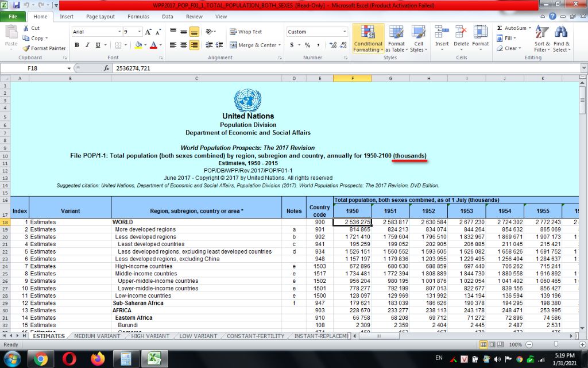Toggle Align Text Left
588x368 pixels.
[173, 45]
